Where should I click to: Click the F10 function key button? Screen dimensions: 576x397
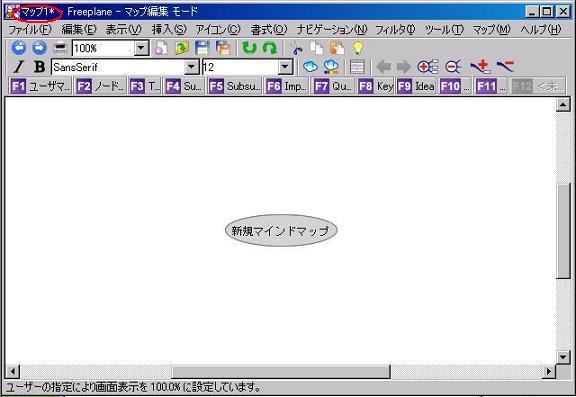(456, 86)
